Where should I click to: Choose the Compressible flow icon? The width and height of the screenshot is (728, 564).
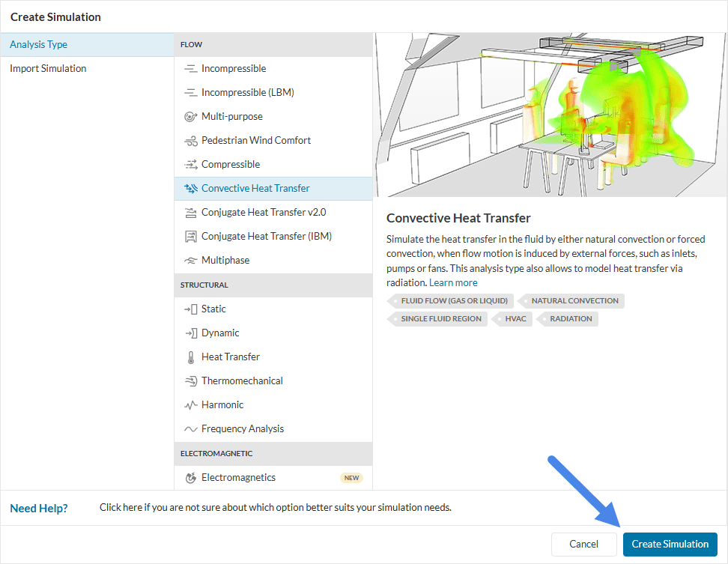tap(190, 165)
